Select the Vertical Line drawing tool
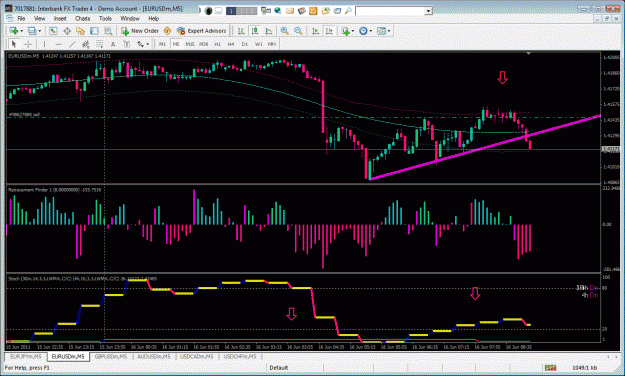Image resolution: width=625 pixels, height=376 pixels. click(x=45, y=44)
